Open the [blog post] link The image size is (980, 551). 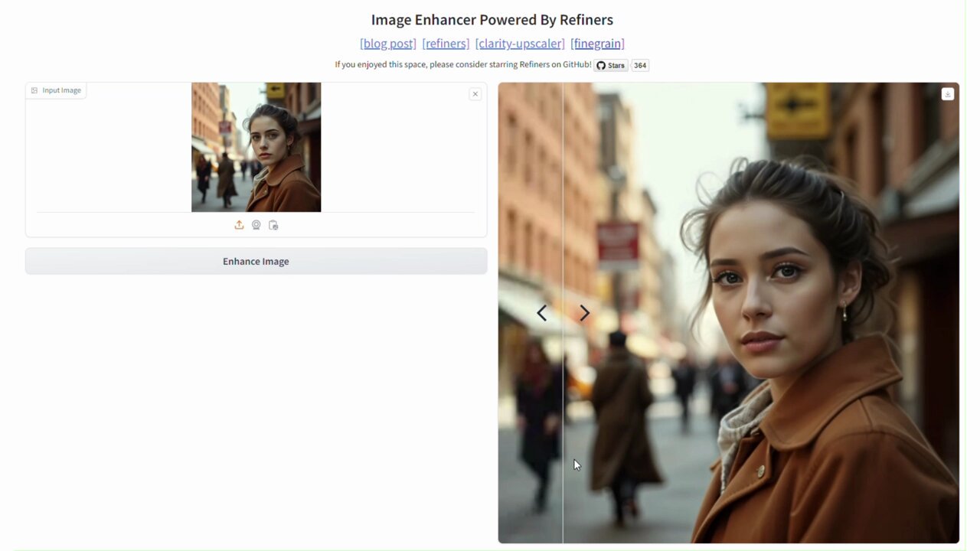[388, 44]
